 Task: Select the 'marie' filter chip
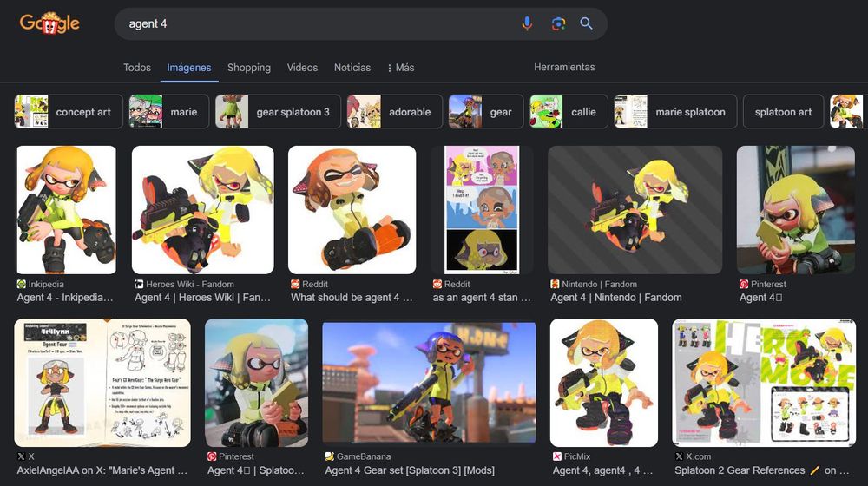(x=169, y=111)
